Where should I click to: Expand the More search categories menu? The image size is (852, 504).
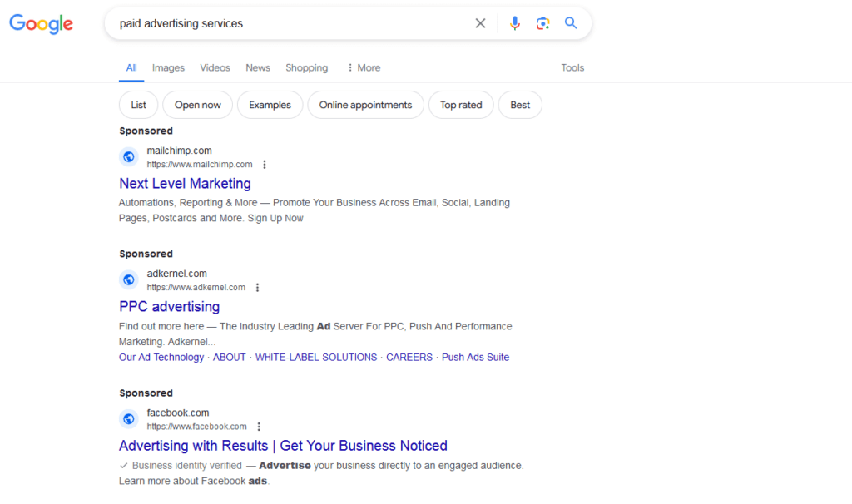[x=364, y=68]
